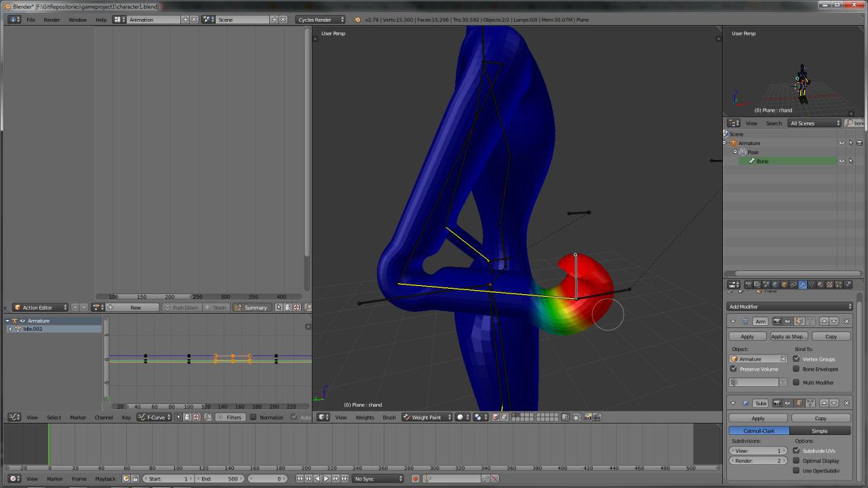Open the No Sync playback dropdown
Image resolution: width=868 pixels, height=488 pixels.
(378, 479)
